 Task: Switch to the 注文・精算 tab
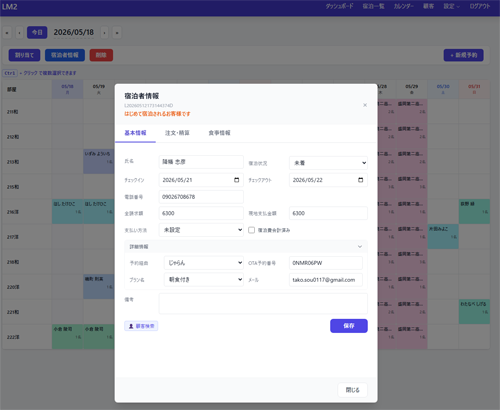177,133
